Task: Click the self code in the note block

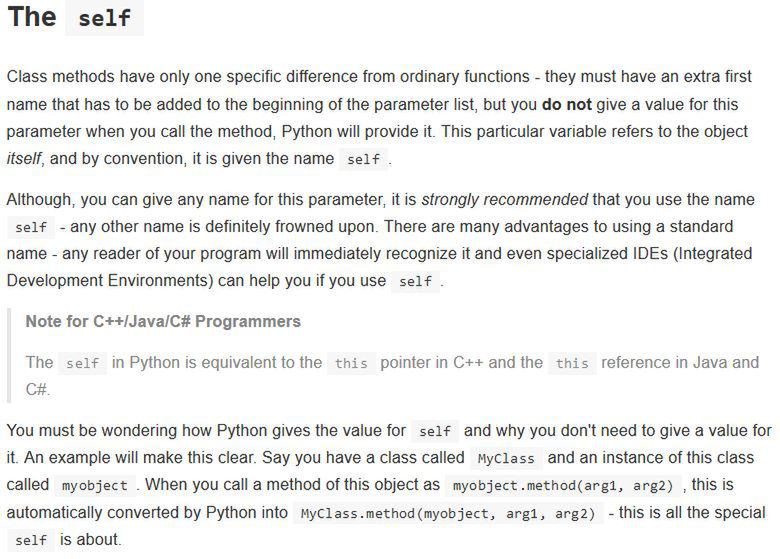Action: pyautogui.click(x=83, y=363)
